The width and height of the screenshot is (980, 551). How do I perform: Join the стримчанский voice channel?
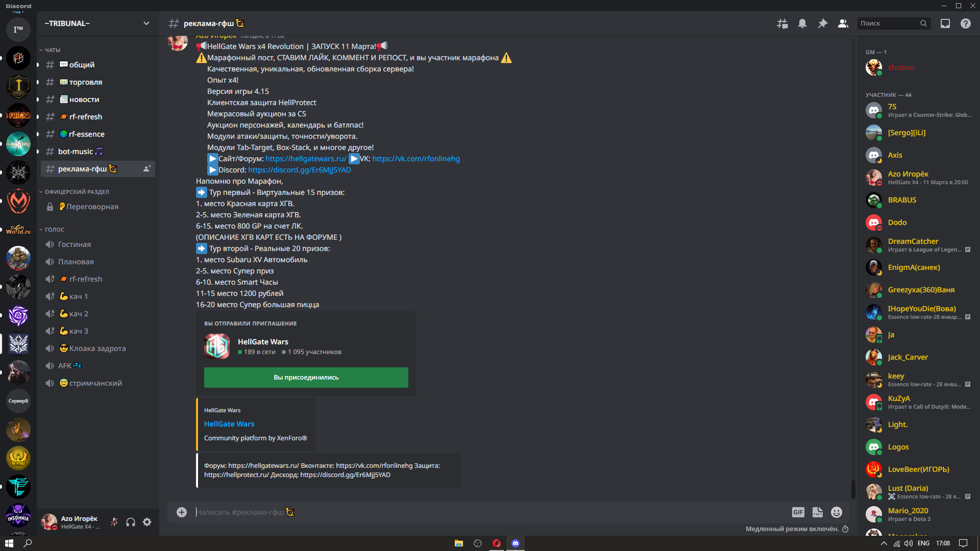[x=97, y=383]
